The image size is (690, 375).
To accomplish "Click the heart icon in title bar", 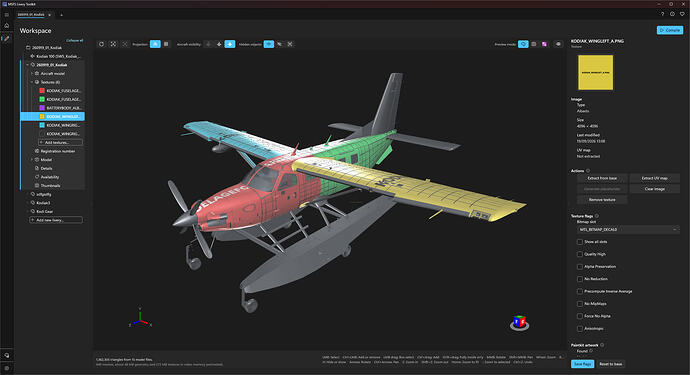I will [682, 14].
